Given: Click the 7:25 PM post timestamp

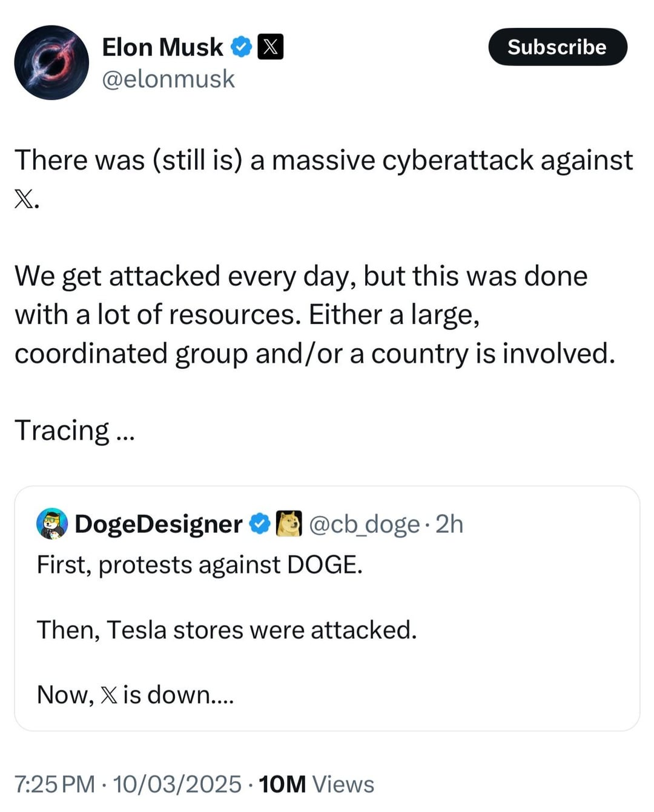Looking at the screenshot, I should click(54, 784).
